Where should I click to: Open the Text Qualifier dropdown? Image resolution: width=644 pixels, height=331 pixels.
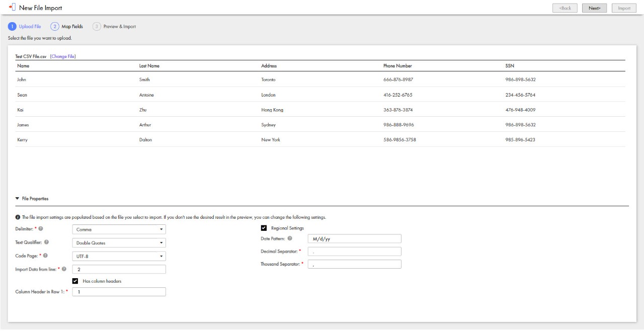pos(119,243)
